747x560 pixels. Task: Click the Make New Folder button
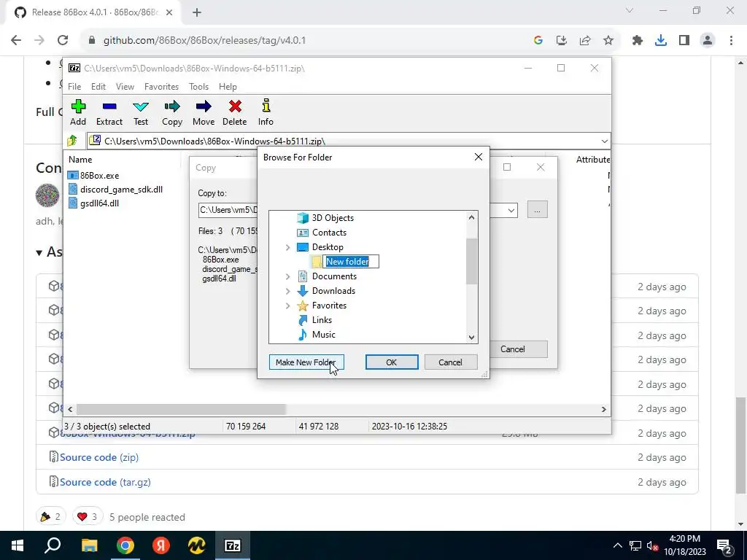pyautogui.click(x=306, y=362)
